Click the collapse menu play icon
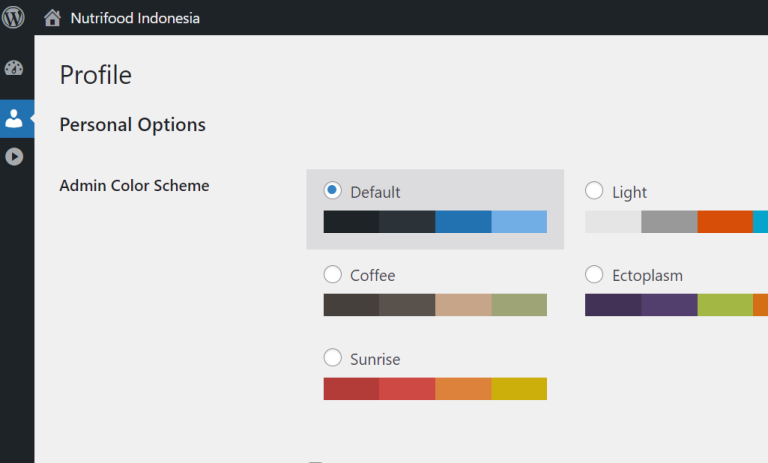This screenshot has width=768, height=463. (14, 156)
